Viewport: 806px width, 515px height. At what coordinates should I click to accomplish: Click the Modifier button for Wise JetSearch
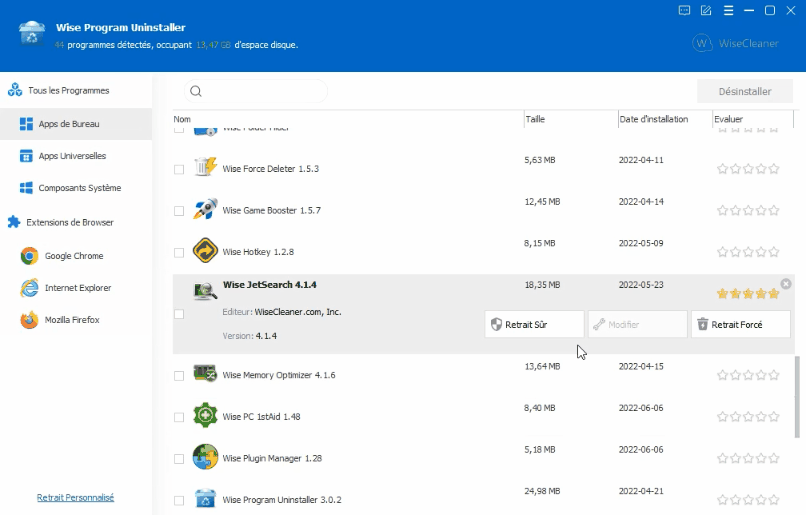pyautogui.click(x=637, y=324)
